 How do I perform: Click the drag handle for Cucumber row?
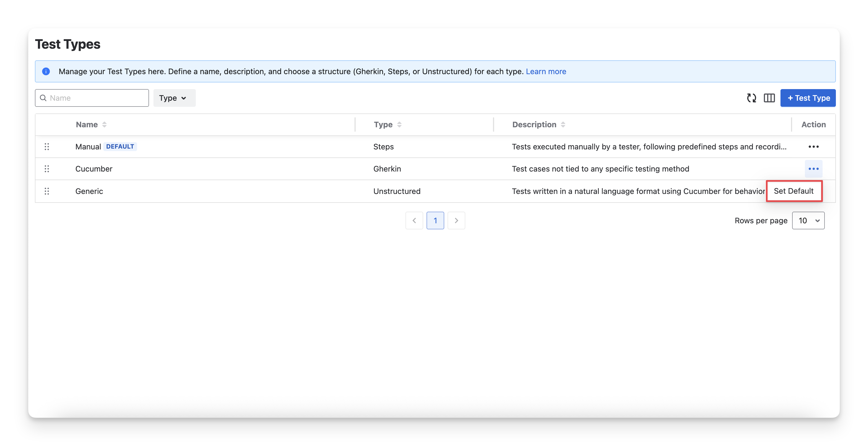pyautogui.click(x=47, y=169)
